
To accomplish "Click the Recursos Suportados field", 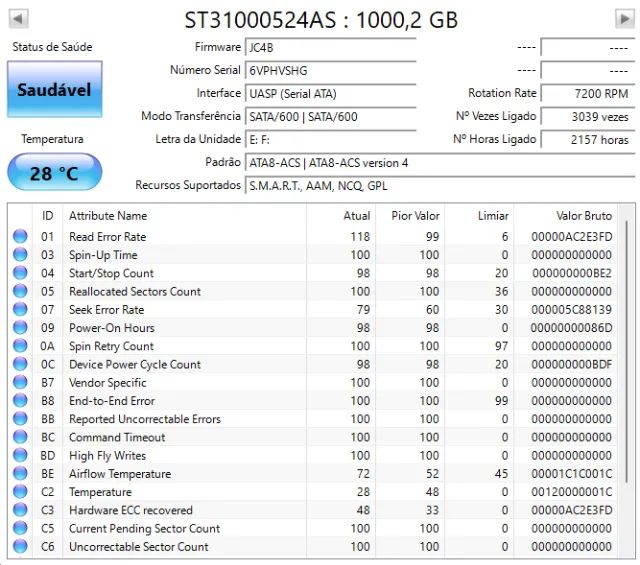I will (440, 186).
